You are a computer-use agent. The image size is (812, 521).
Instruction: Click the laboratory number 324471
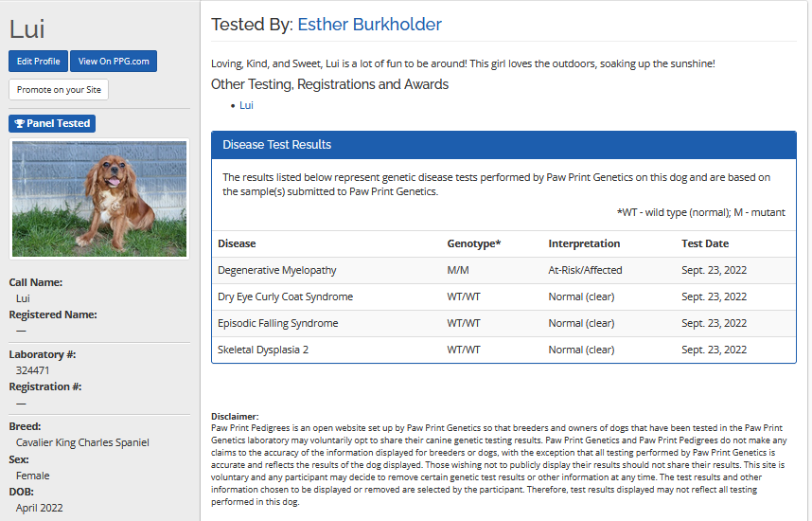point(33,370)
